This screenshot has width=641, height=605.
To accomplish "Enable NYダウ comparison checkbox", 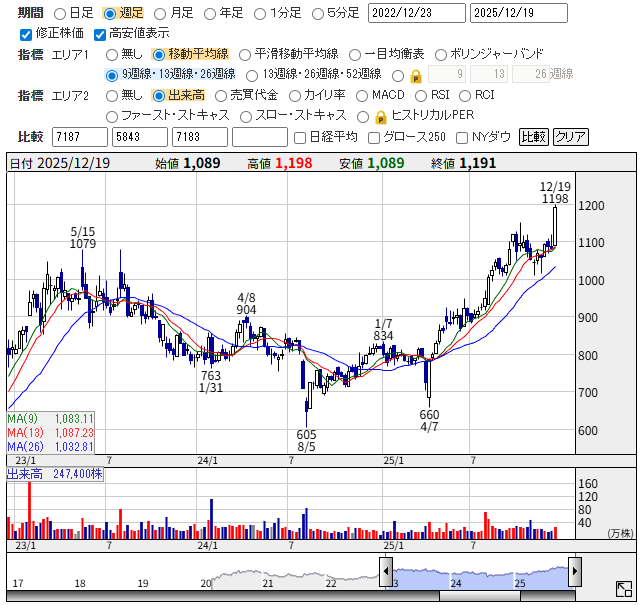I will [x=462, y=138].
